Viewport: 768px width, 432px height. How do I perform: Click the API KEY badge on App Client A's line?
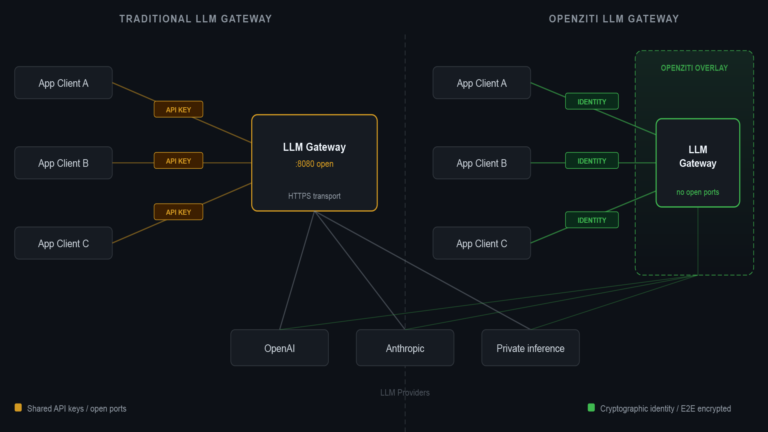click(178, 109)
